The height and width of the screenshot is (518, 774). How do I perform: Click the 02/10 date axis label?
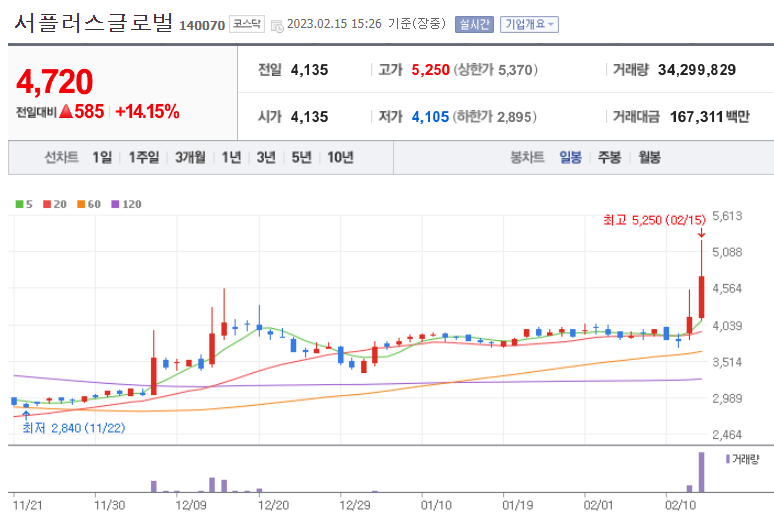(x=680, y=505)
